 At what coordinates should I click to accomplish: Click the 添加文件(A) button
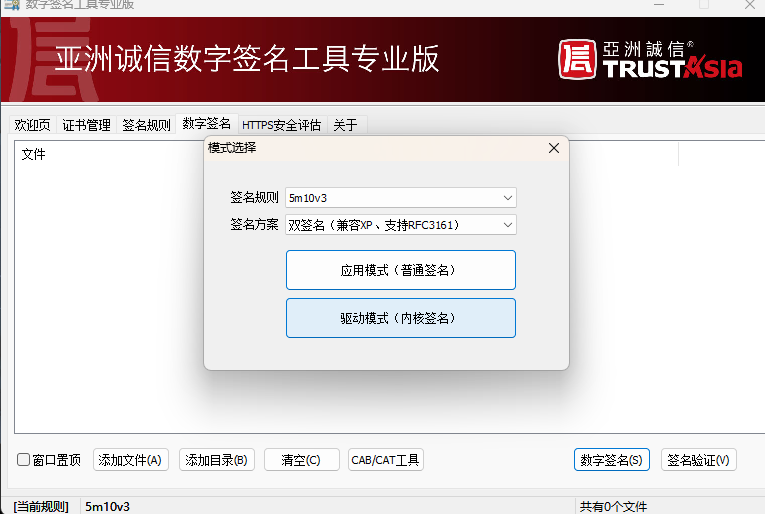pos(131,460)
